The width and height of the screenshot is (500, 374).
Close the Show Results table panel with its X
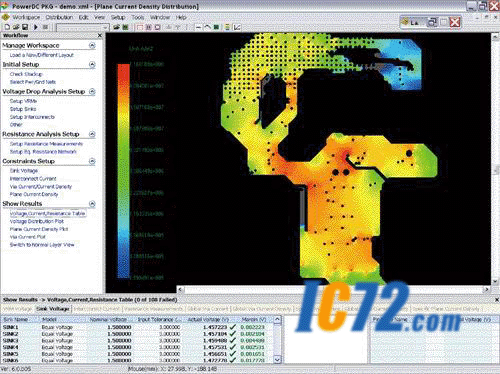[497, 300]
